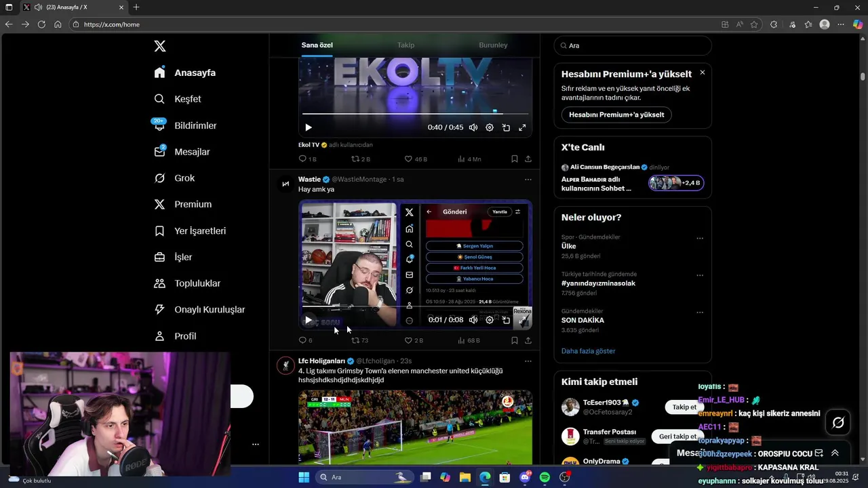Click the Ara search field on X
Viewport: 868px width, 488px height.
tap(633, 45)
